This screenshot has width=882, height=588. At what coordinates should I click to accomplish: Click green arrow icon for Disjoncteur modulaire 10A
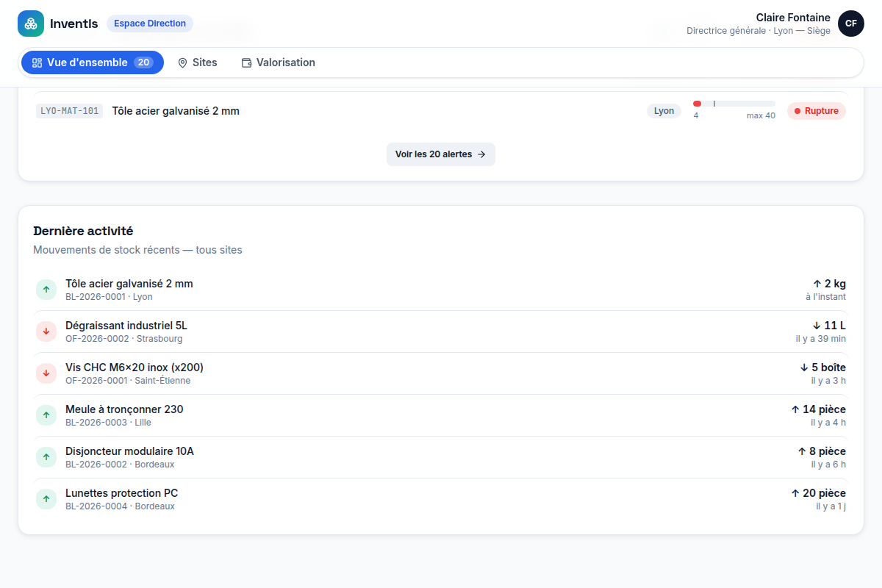click(x=46, y=457)
